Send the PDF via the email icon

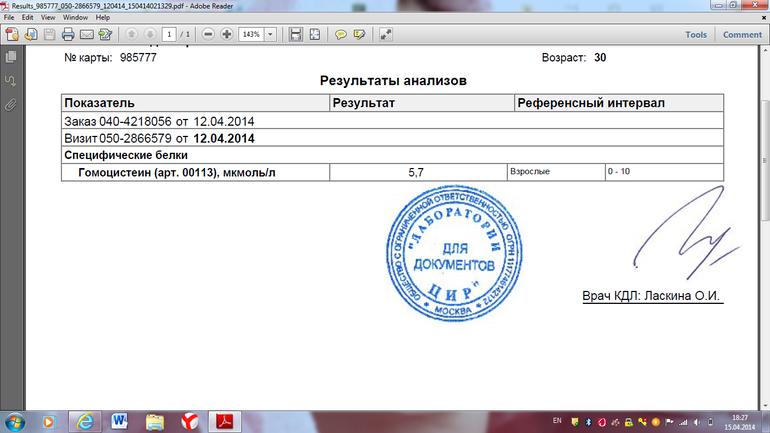[x=87, y=34]
